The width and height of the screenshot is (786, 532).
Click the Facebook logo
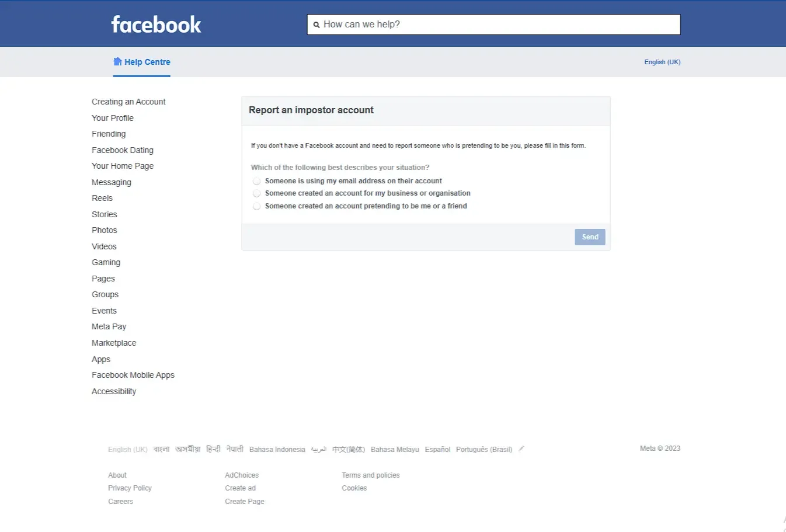[x=156, y=25]
